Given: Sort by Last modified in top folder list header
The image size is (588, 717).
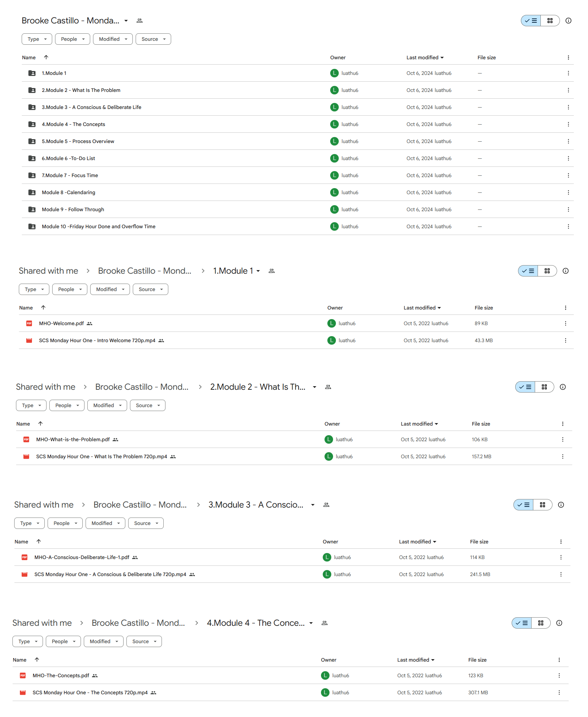Looking at the screenshot, I should 425,58.
